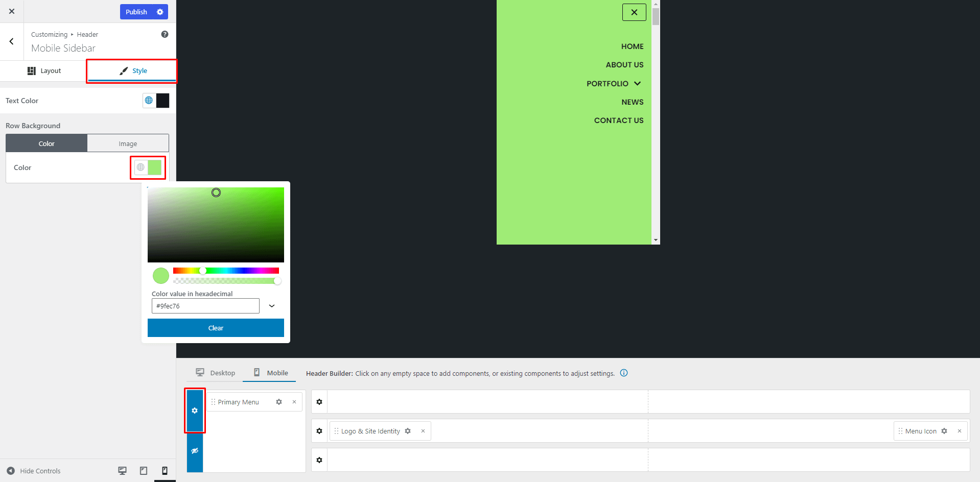Remove the Primary Menu component
Viewport: 980px width, 482px height.
click(x=294, y=402)
